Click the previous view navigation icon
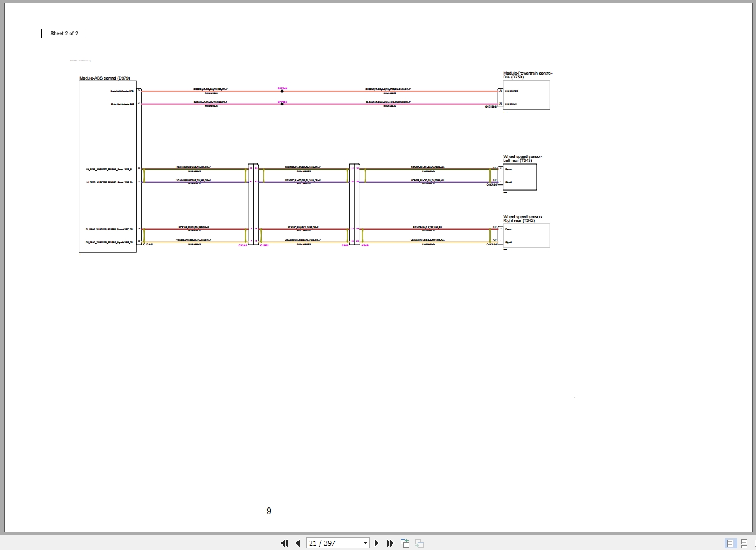The width and height of the screenshot is (756, 550). click(x=405, y=543)
